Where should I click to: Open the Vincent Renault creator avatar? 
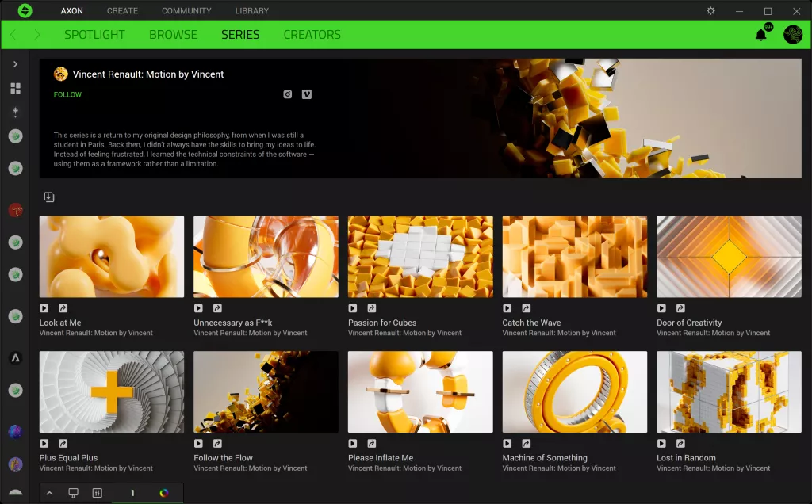[x=60, y=74]
